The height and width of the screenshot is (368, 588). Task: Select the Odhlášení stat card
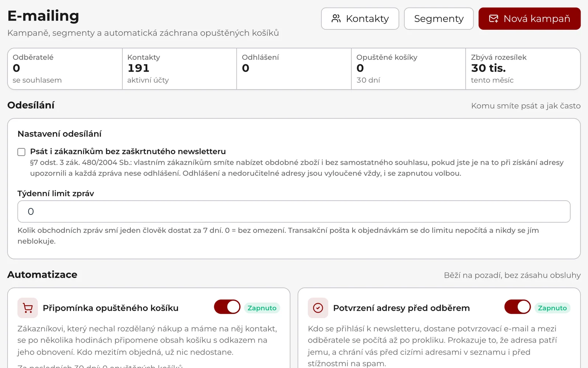click(294, 69)
